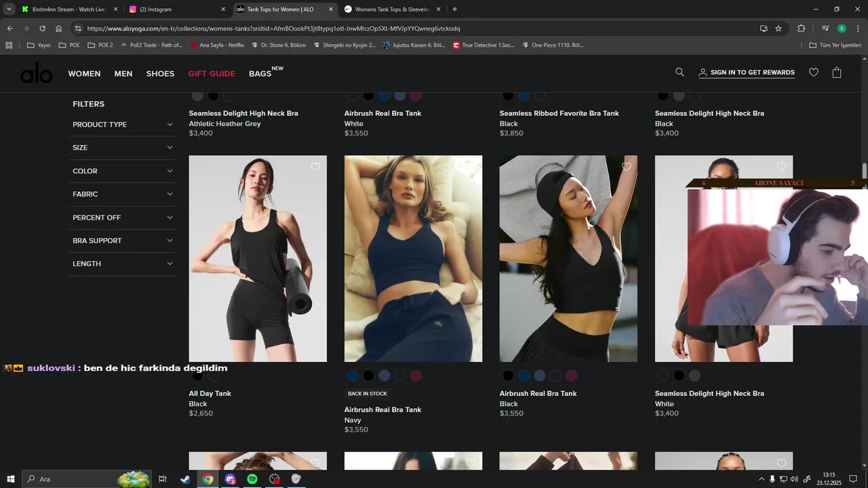This screenshot has height=488, width=868.
Task: Open the site search magnifier icon
Action: [679, 73]
